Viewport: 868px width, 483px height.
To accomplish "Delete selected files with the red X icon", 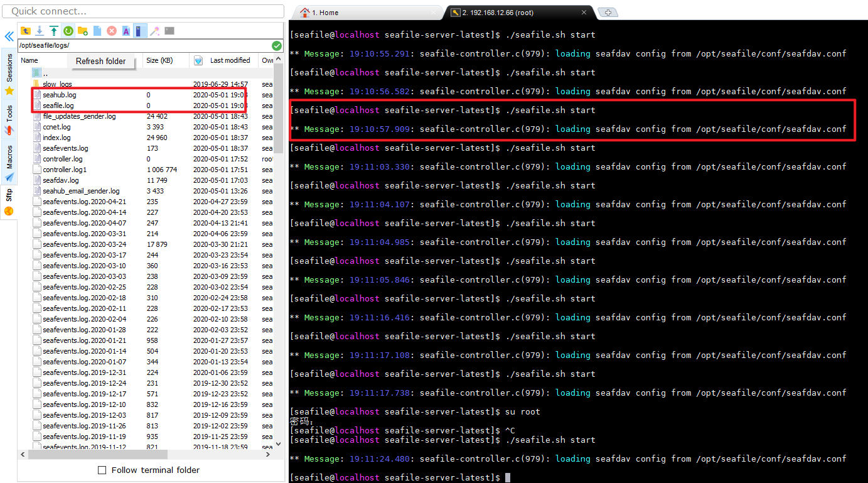I will pyautogui.click(x=112, y=31).
